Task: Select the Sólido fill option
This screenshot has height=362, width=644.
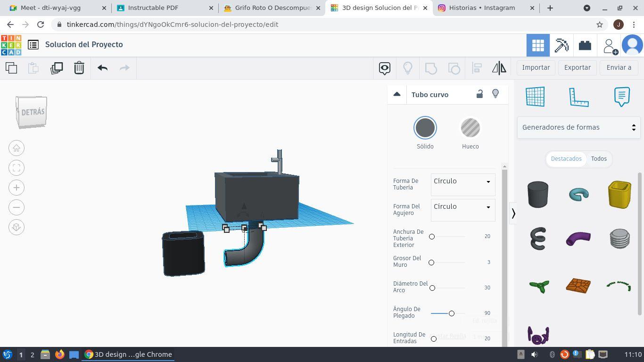Action: click(425, 128)
